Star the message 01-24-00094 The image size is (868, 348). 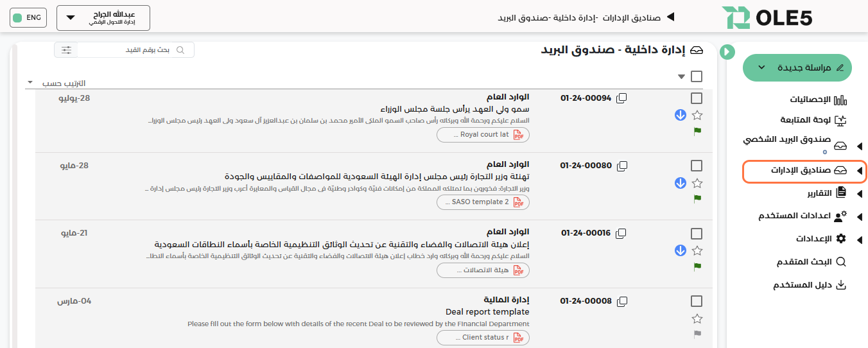(x=697, y=116)
